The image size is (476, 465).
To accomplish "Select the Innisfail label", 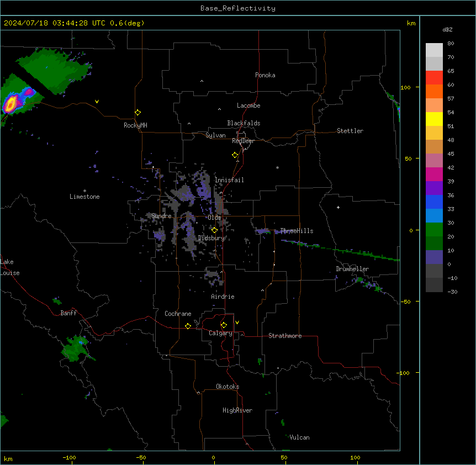I will pyautogui.click(x=229, y=180).
